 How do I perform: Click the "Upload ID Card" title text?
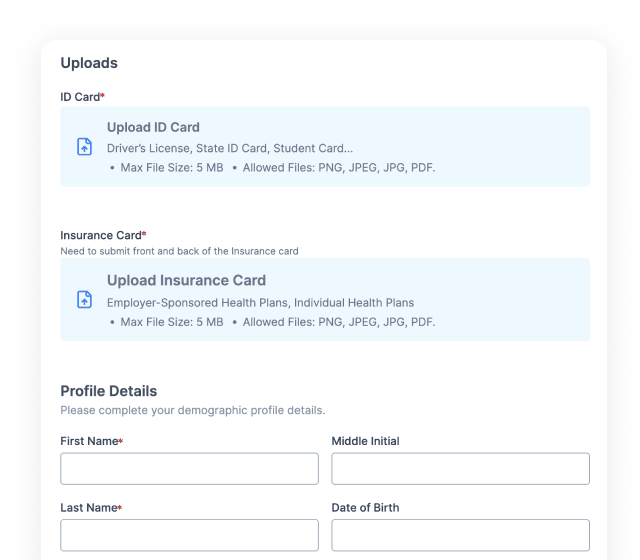[153, 127]
